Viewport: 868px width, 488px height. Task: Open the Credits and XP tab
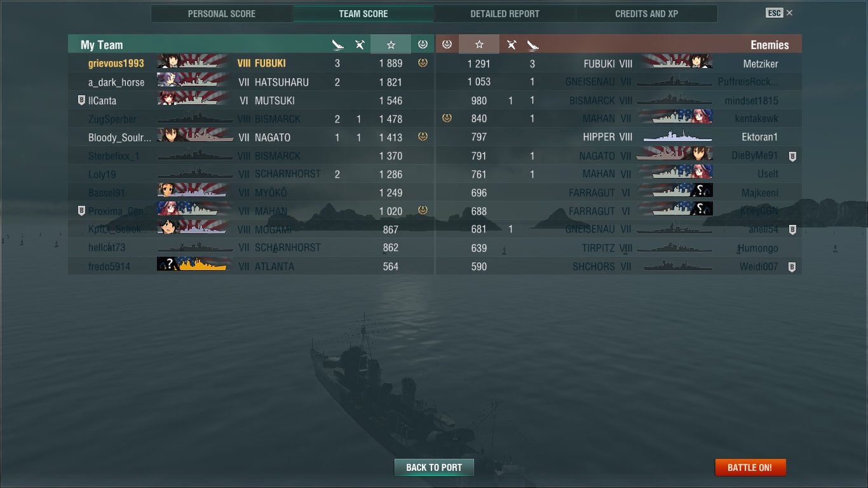tap(647, 13)
